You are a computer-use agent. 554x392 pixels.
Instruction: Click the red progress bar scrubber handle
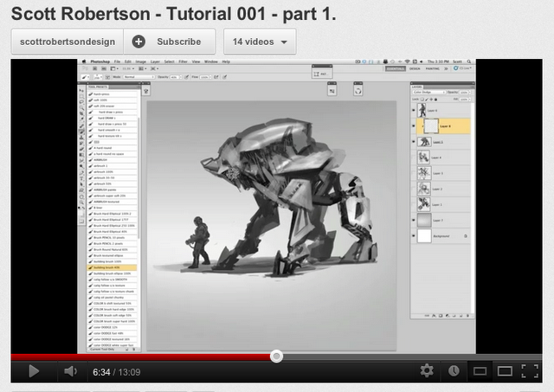(x=276, y=357)
